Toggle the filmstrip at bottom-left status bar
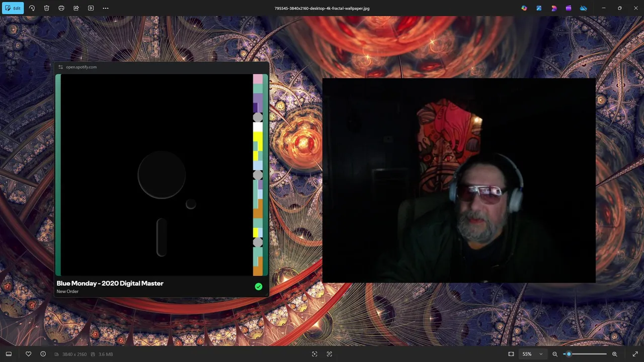The height and width of the screenshot is (362, 644). (x=9, y=354)
